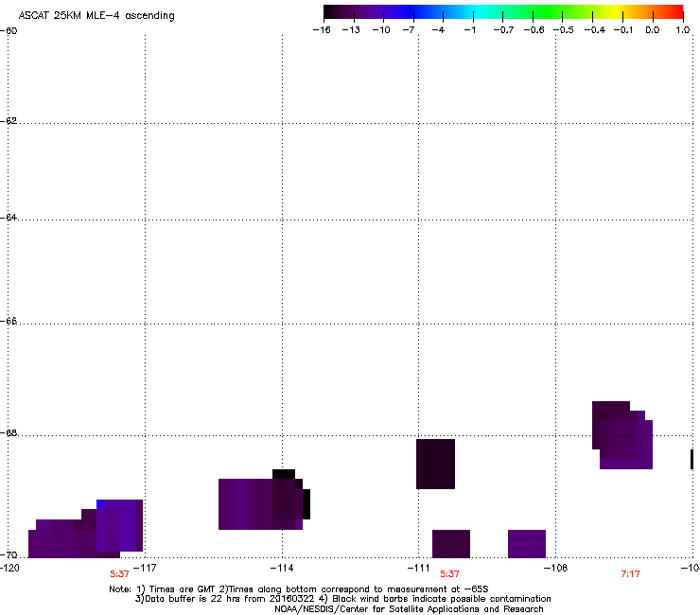This screenshot has width=700, height=615.
Task: Click the '-1' color scale label
Action: [469, 30]
